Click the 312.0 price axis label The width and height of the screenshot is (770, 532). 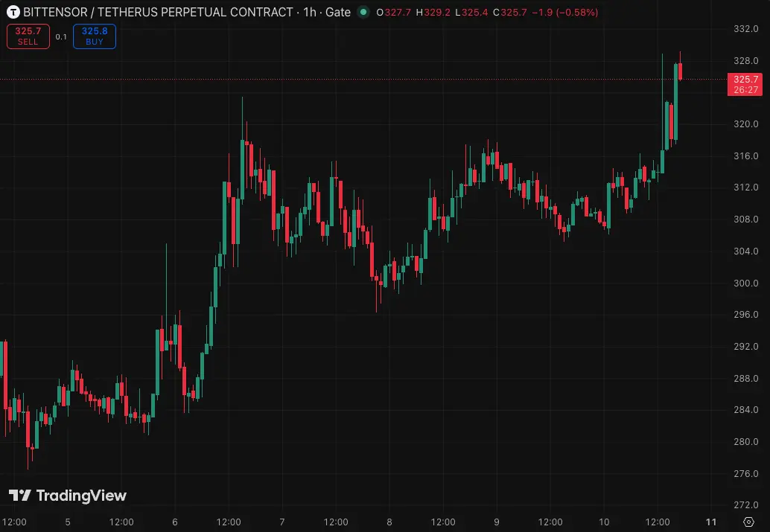coord(746,188)
